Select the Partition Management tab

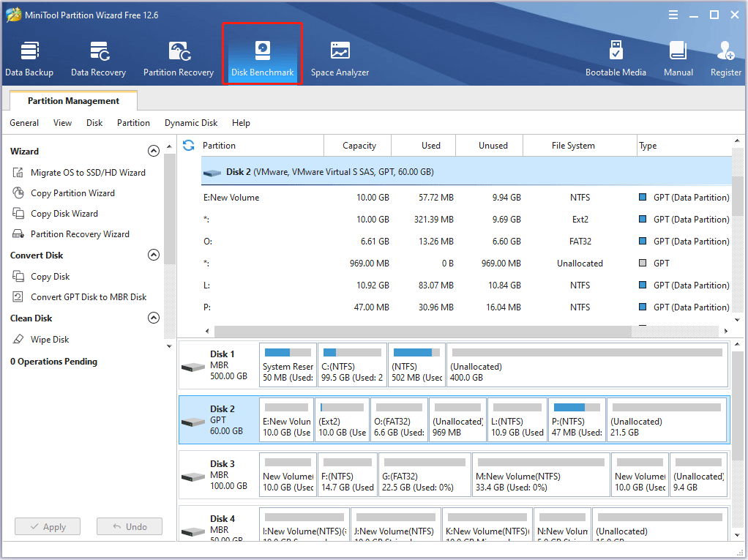coord(73,101)
